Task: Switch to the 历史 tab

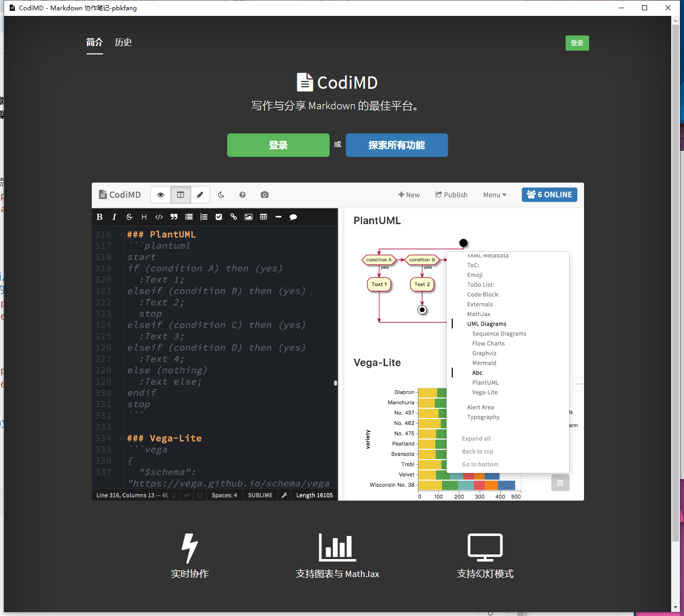Action: pyautogui.click(x=124, y=43)
